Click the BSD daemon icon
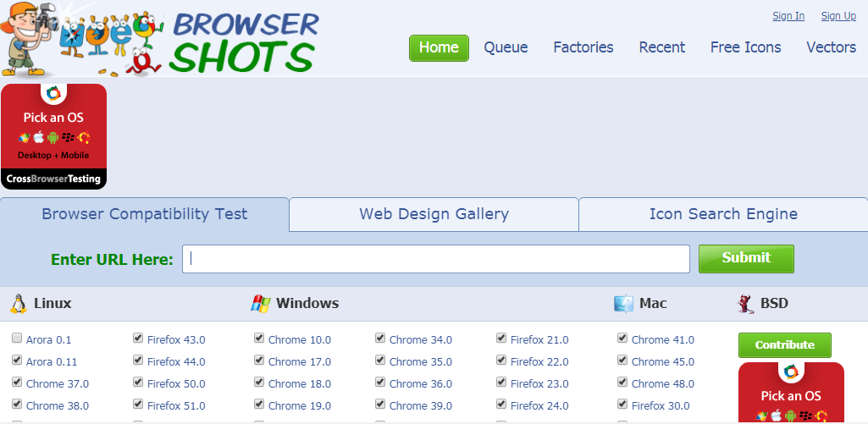This screenshot has height=424, width=868. click(x=746, y=303)
